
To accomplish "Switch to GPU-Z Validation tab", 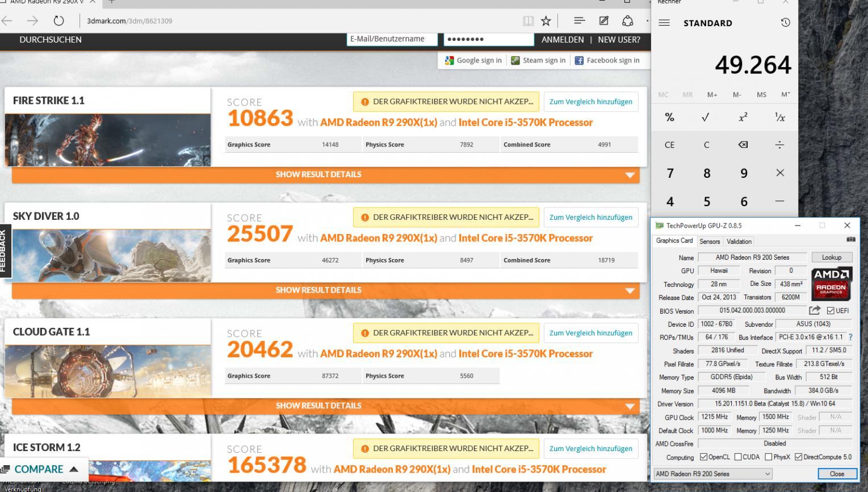I will (x=739, y=241).
